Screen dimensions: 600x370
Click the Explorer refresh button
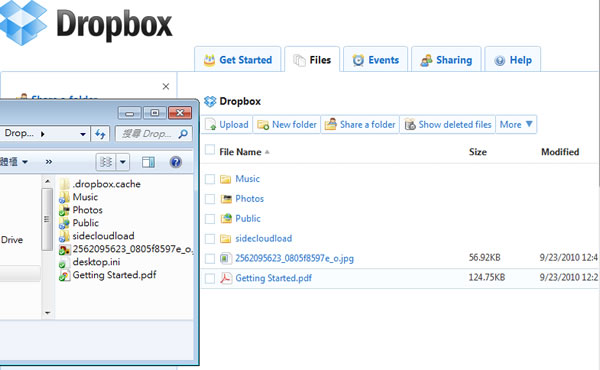[x=100, y=134]
